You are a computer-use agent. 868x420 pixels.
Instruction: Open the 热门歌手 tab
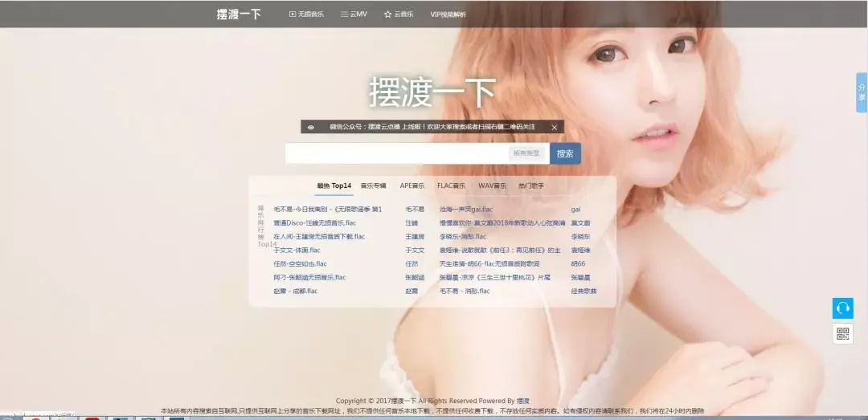coord(531,186)
